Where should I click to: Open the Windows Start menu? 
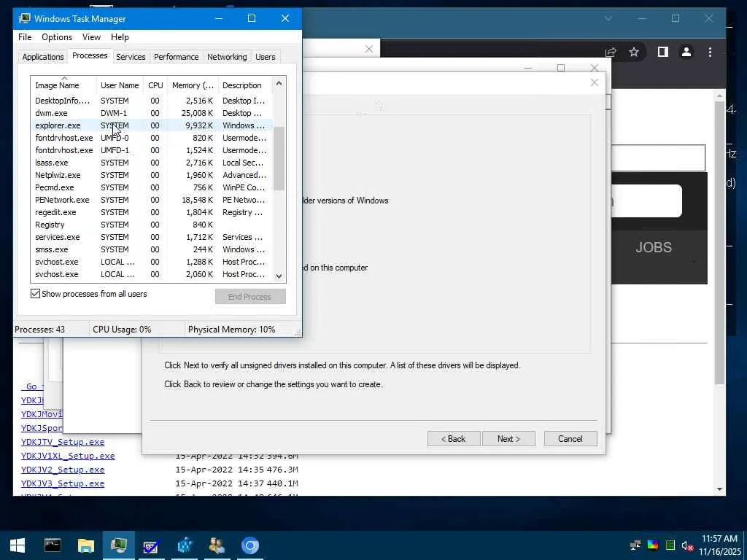coord(18,545)
